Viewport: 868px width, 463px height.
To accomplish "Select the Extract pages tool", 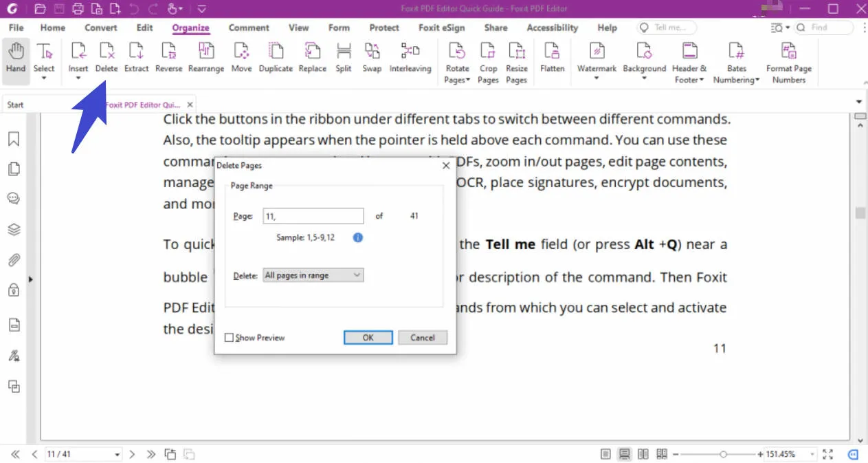I will click(136, 58).
